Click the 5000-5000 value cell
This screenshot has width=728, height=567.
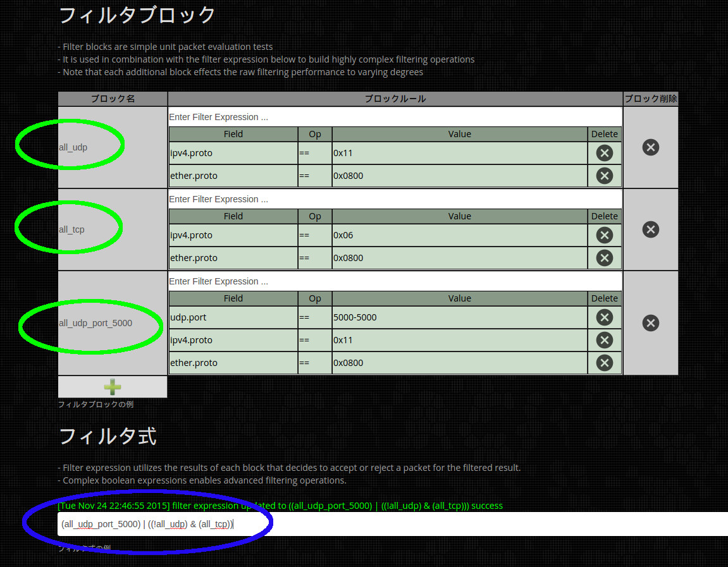click(x=459, y=317)
